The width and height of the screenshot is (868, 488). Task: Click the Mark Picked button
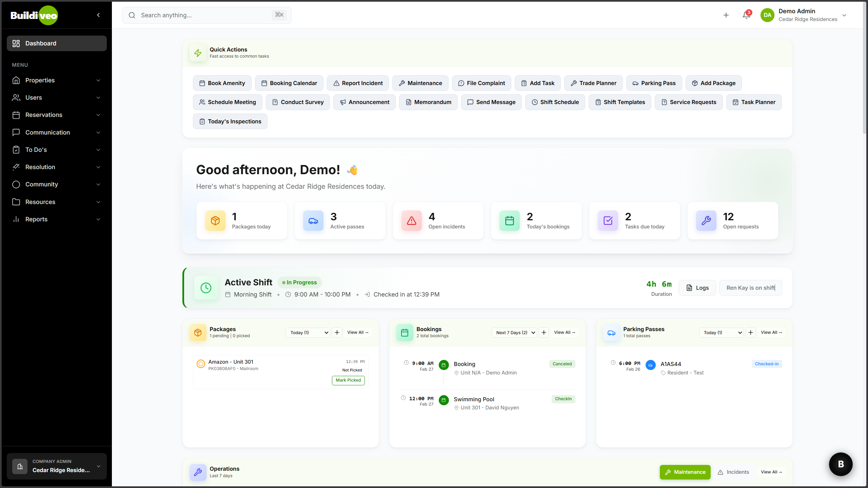point(348,380)
